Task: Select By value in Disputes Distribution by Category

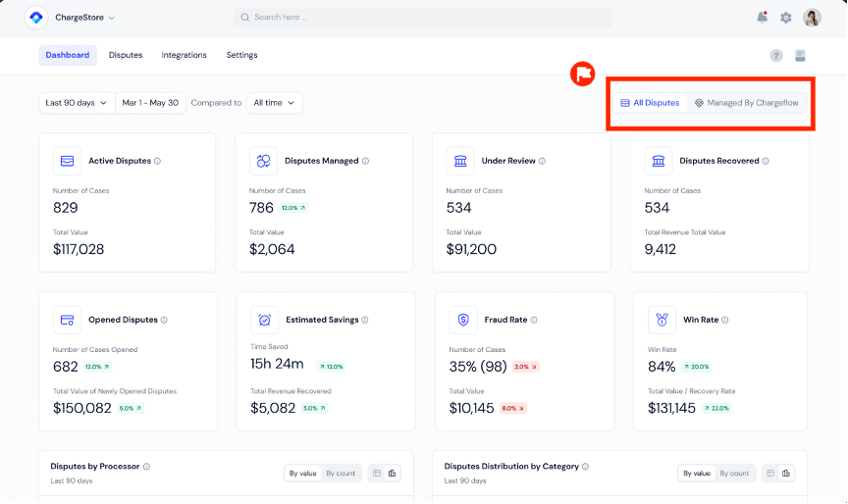Action: (x=696, y=474)
